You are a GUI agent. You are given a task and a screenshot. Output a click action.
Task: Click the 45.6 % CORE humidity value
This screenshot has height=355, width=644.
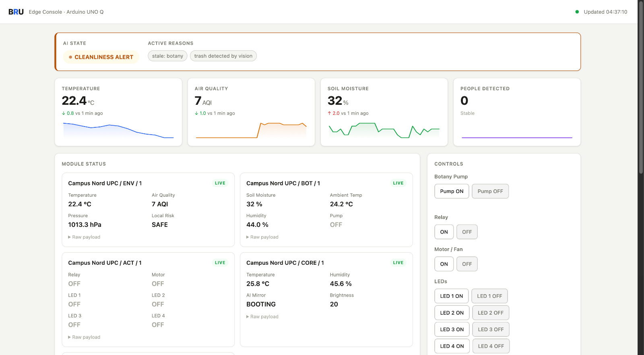pyautogui.click(x=341, y=284)
